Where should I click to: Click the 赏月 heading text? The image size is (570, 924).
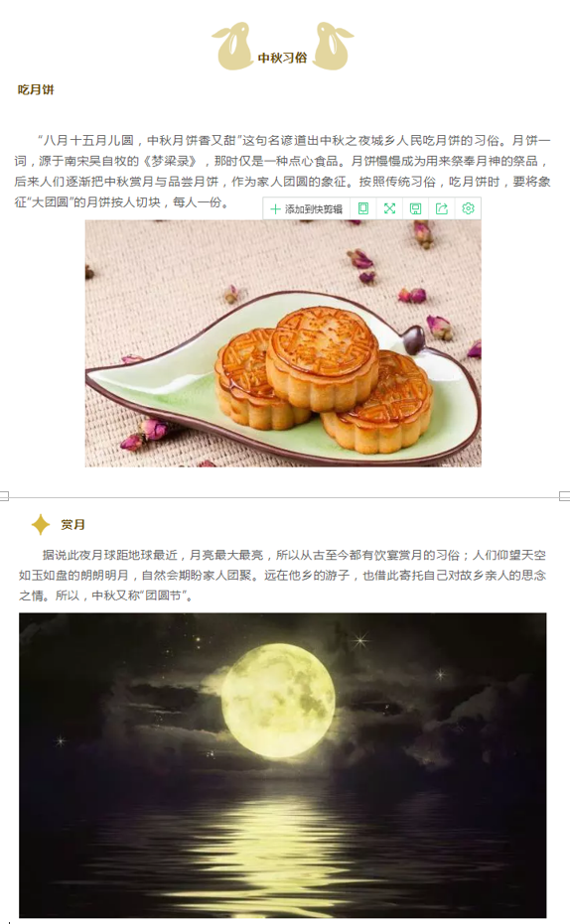(73, 524)
